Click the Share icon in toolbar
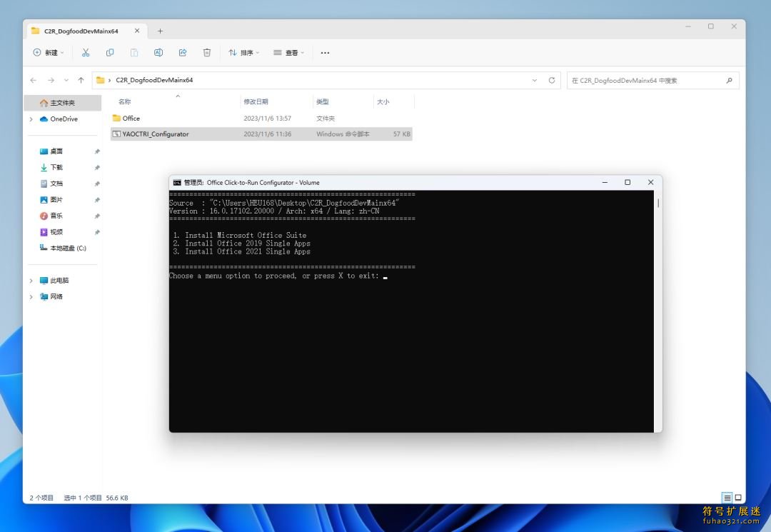This screenshot has width=771, height=532. (183, 52)
